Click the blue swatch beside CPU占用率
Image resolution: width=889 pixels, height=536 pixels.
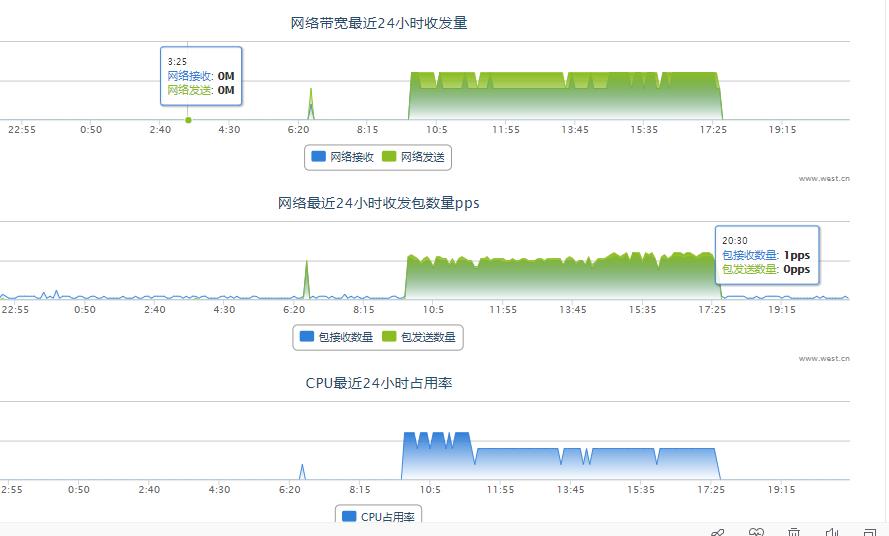pos(349,517)
